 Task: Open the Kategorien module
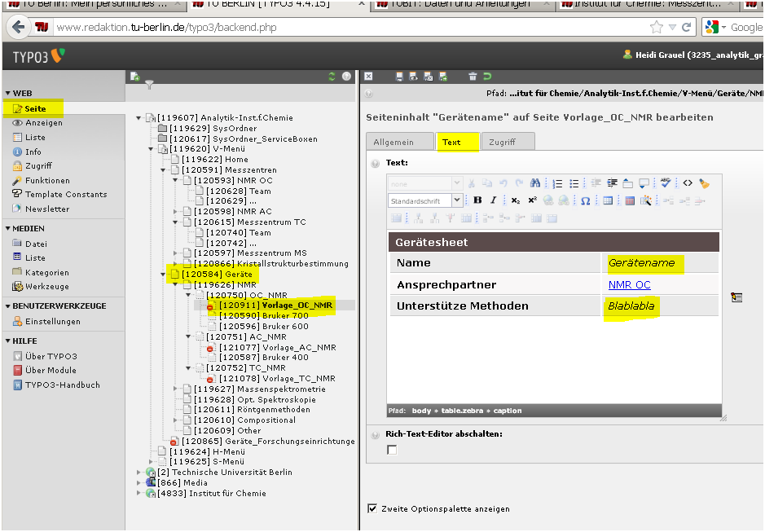coord(46,273)
